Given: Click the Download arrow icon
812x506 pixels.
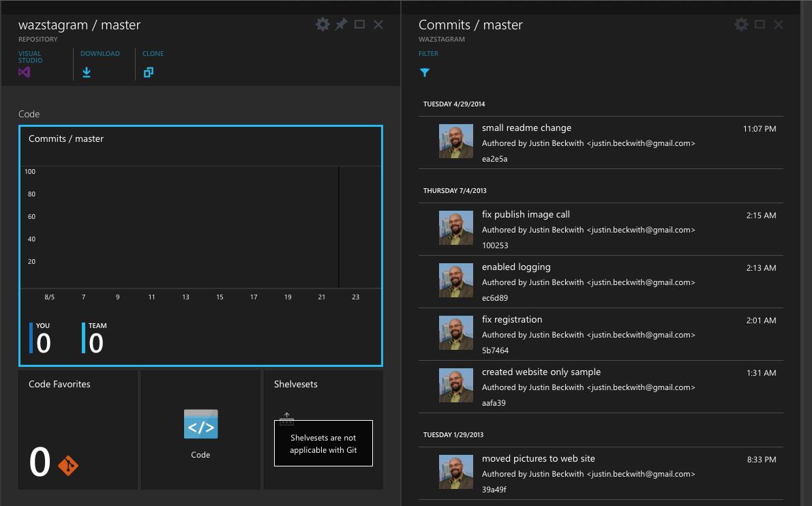Looking at the screenshot, I should pyautogui.click(x=87, y=72).
